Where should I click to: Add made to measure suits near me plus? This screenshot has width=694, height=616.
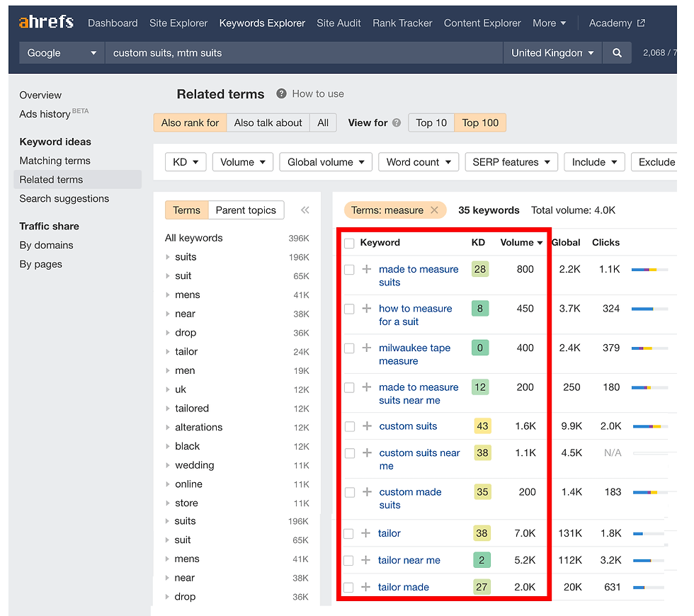click(x=367, y=387)
